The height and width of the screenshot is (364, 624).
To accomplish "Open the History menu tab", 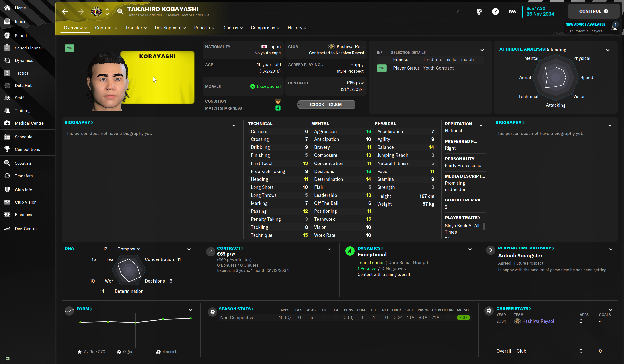I will pyautogui.click(x=297, y=28).
